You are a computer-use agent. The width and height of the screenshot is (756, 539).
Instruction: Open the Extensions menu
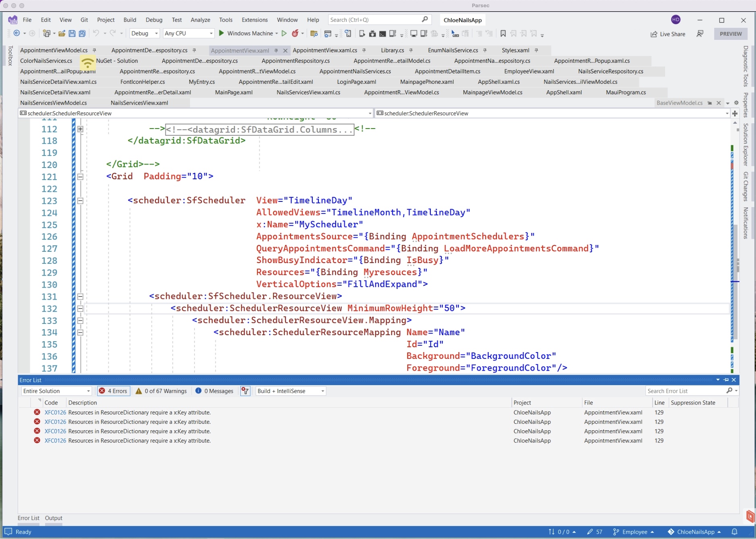254,20
